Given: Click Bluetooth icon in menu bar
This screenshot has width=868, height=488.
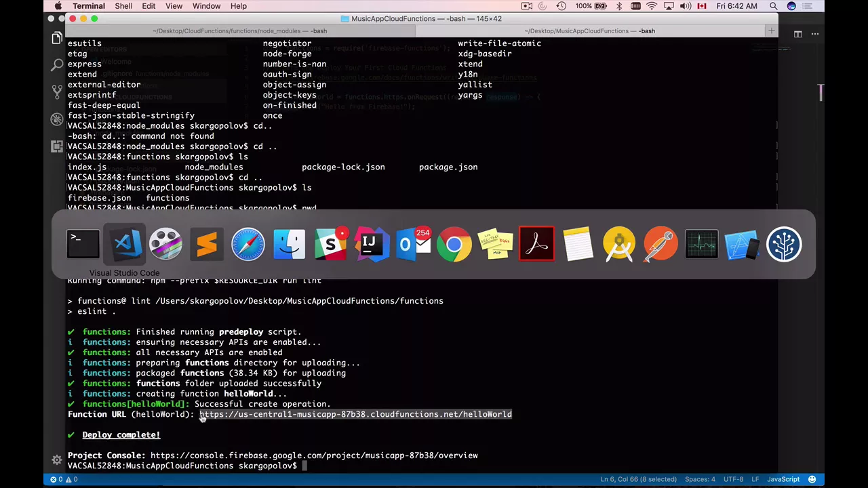Looking at the screenshot, I should [619, 6].
